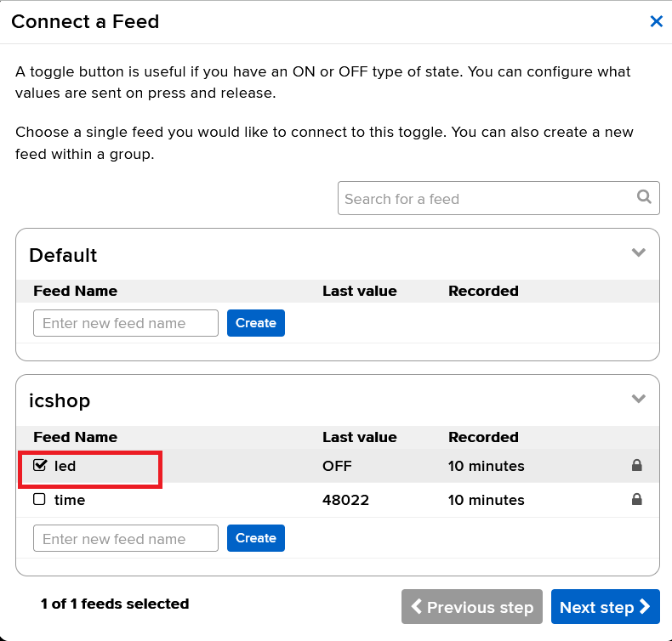This screenshot has width=672, height=641.
Task: Click the lock icon on time row
Action: tap(637, 499)
